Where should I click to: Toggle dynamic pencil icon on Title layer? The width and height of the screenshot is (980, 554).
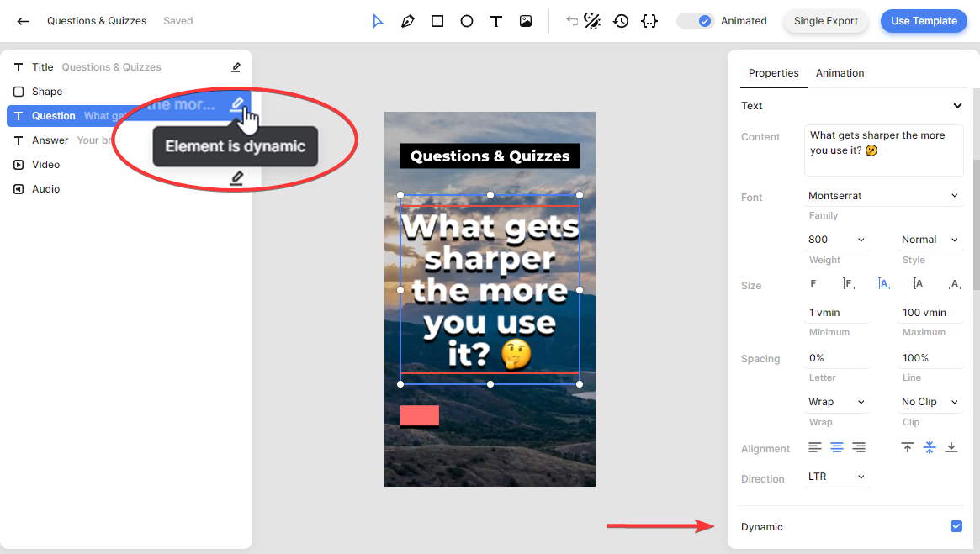coord(236,67)
